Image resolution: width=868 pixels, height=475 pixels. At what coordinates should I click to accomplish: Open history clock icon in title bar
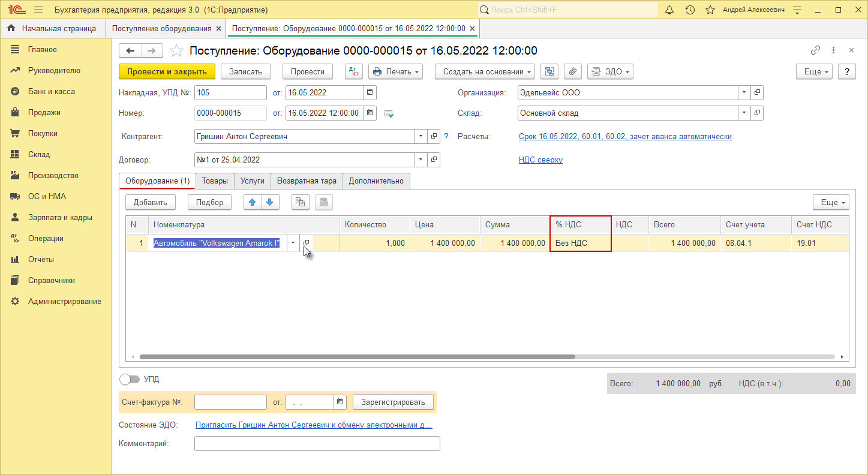(x=690, y=10)
